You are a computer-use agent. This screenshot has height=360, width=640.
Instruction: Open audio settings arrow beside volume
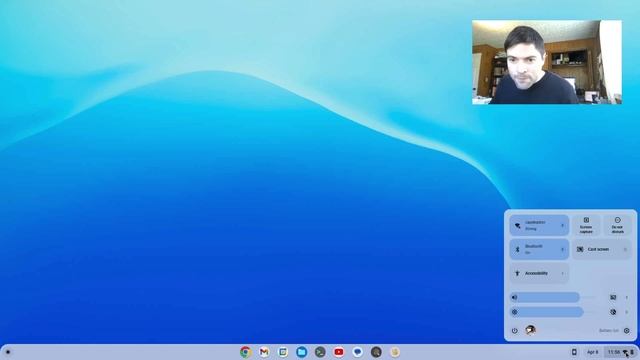tap(627, 297)
